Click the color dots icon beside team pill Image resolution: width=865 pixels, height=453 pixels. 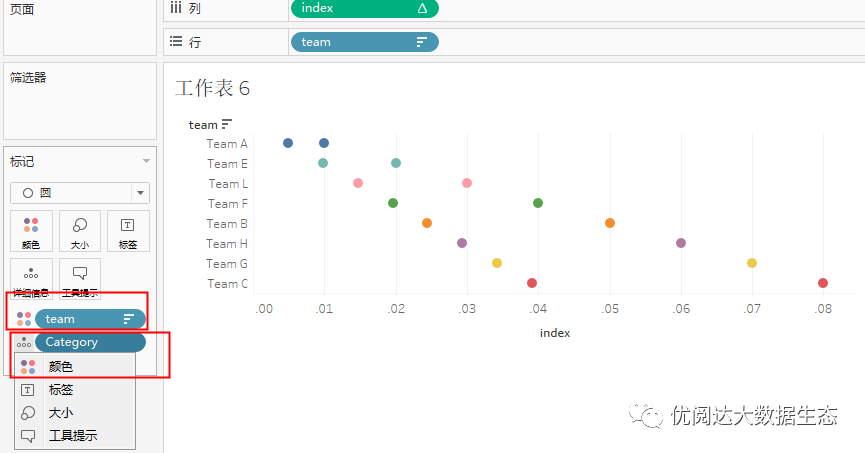pos(24,319)
